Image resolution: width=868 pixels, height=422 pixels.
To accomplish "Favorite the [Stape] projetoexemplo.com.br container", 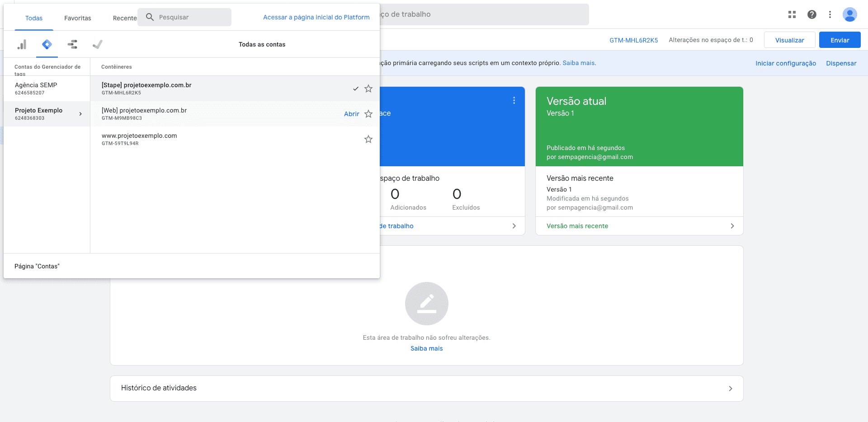I will [368, 89].
